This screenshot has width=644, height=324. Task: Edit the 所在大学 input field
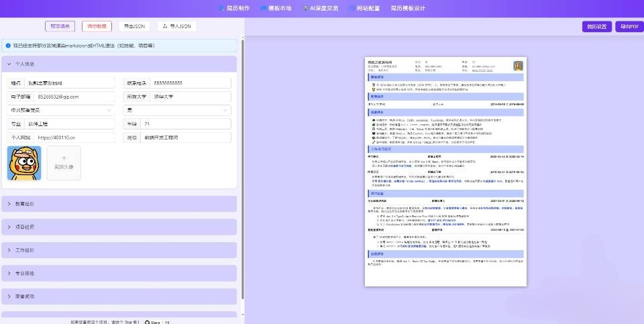pyautogui.click(x=190, y=97)
